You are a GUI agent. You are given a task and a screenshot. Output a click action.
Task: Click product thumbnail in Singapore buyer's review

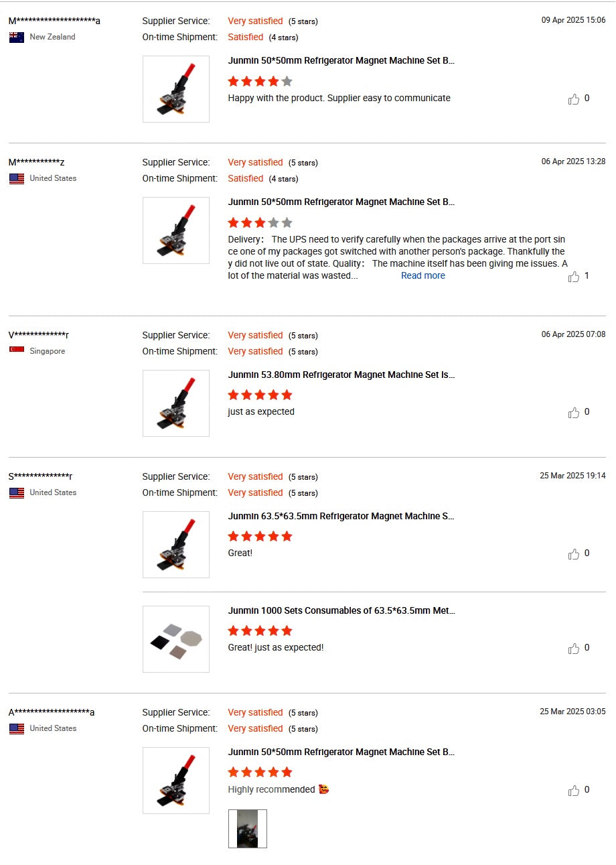tap(176, 403)
